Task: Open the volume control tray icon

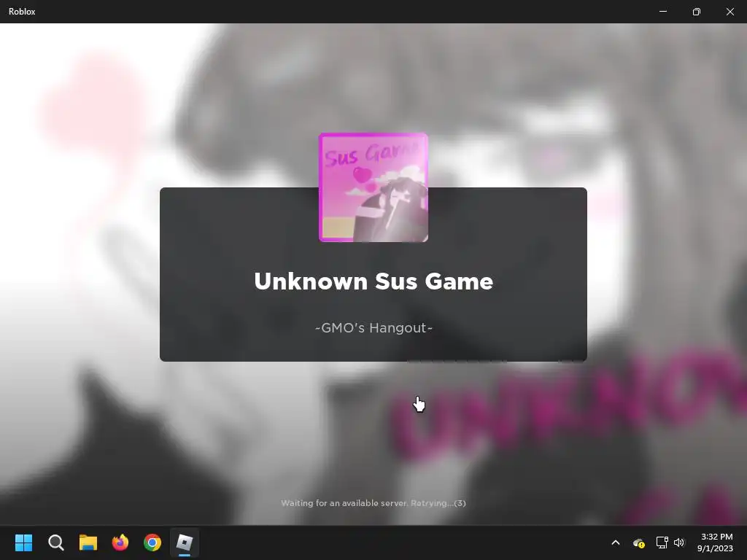Action: (x=679, y=542)
